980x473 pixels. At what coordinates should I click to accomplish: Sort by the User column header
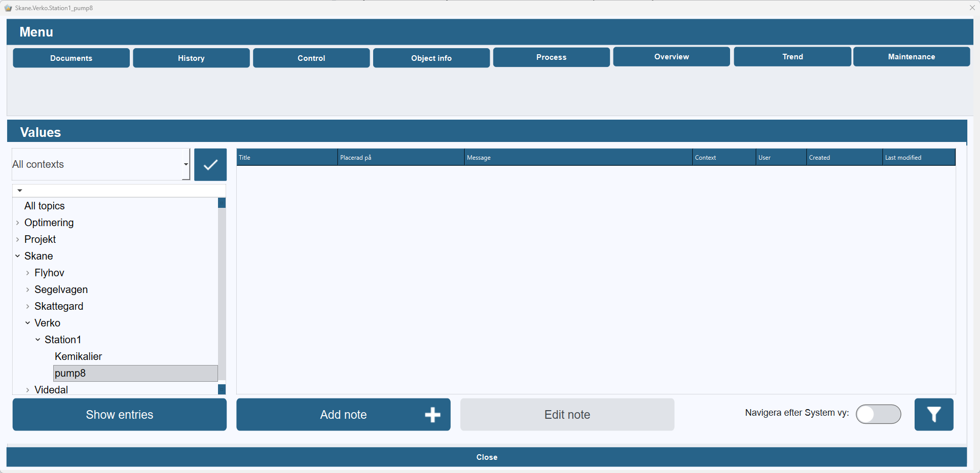[781, 157]
